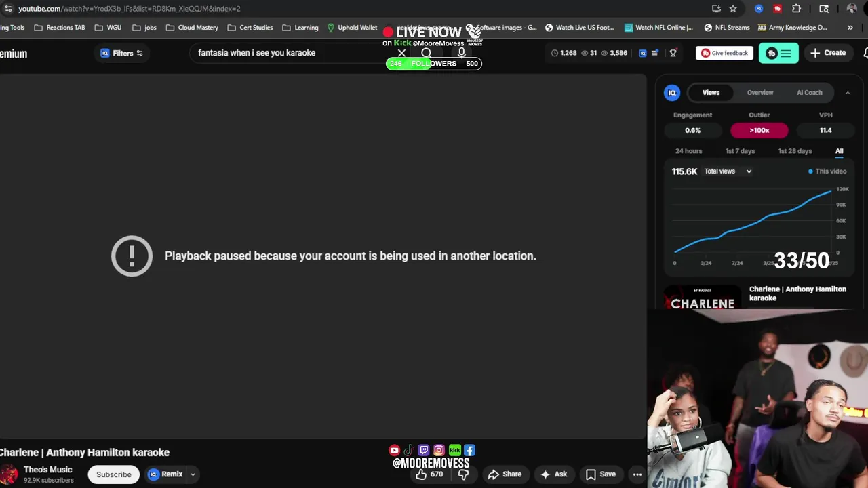
Task: Toggle the This video chart legend
Action: [827, 171]
